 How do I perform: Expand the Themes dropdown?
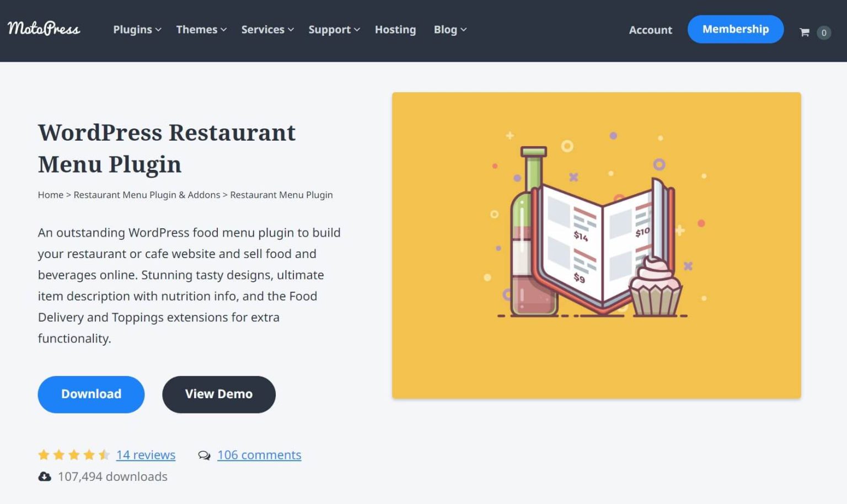[200, 30]
